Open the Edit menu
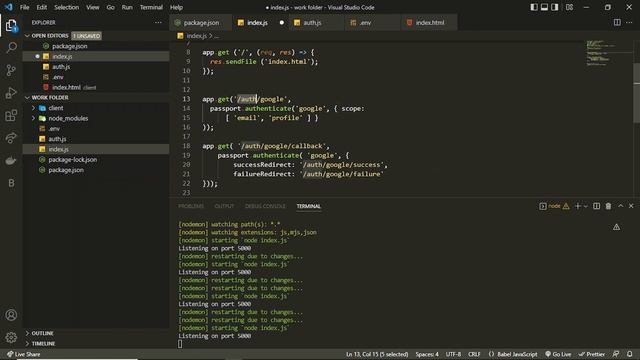Image resolution: width=640 pixels, height=360 pixels. (x=42, y=7)
